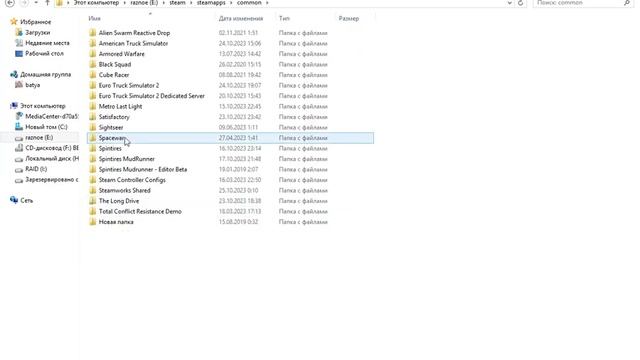640x360 pixels.
Task: Select the Black Squad folder icon
Action: point(93,64)
